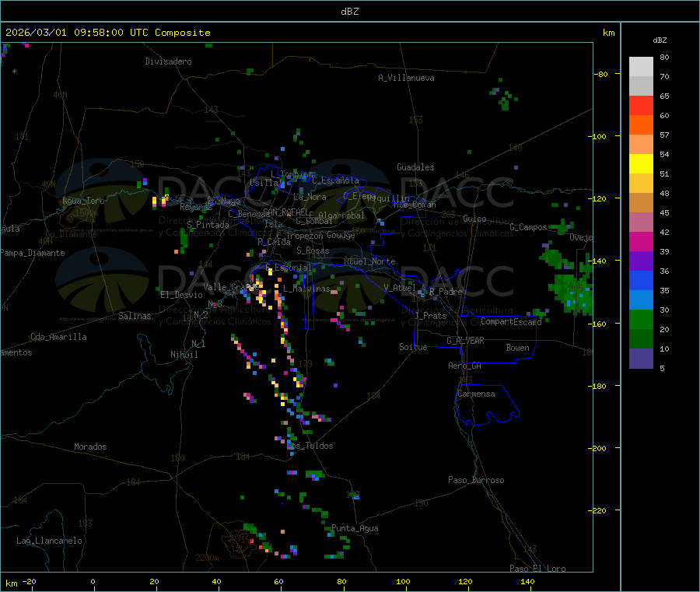Click the C_Campos location label
700x592 pixels.
tap(528, 227)
